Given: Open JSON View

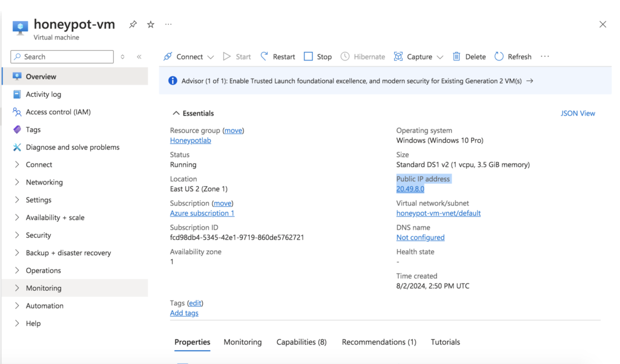Looking at the screenshot, I should [x=578, y=113].
